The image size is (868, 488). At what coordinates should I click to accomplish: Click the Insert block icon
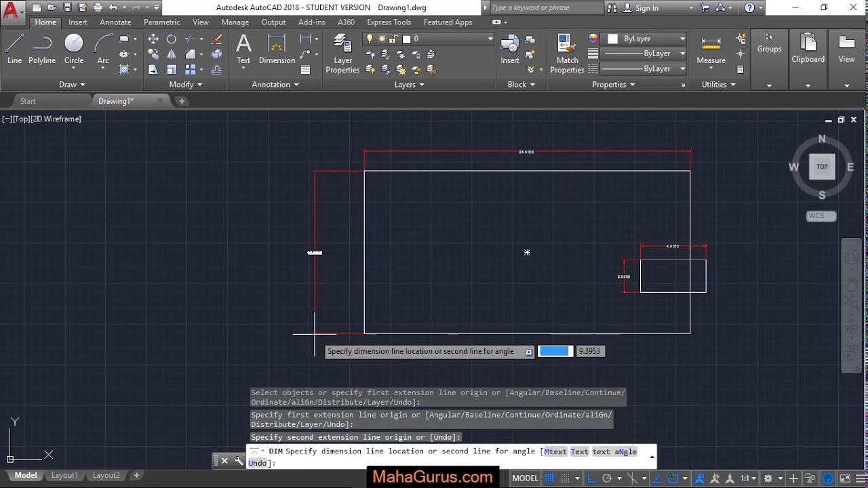510,49
